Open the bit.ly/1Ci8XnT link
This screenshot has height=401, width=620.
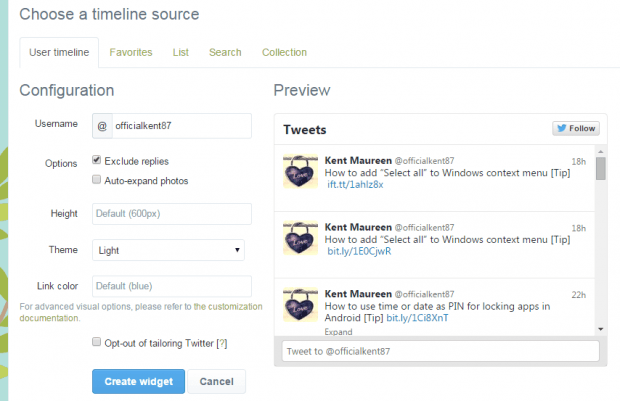417,318
